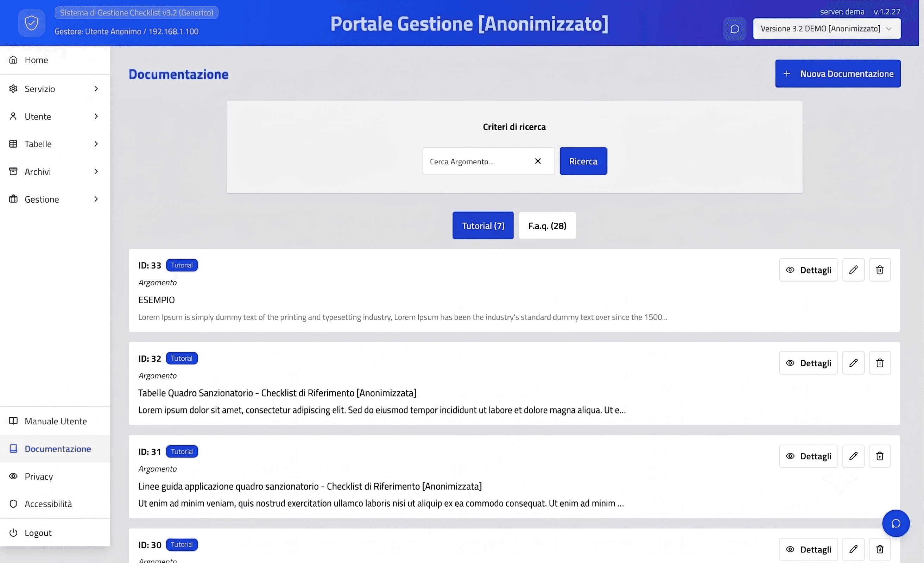Open the Privacy page
924x563 pixels.
(x=55, y=476)
